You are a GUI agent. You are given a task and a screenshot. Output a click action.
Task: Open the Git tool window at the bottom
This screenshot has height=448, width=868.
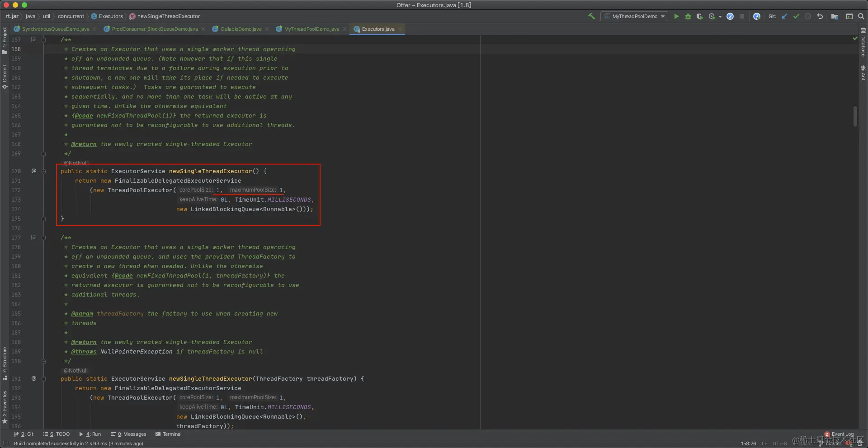pyautogui.click(x=24, y=434)
